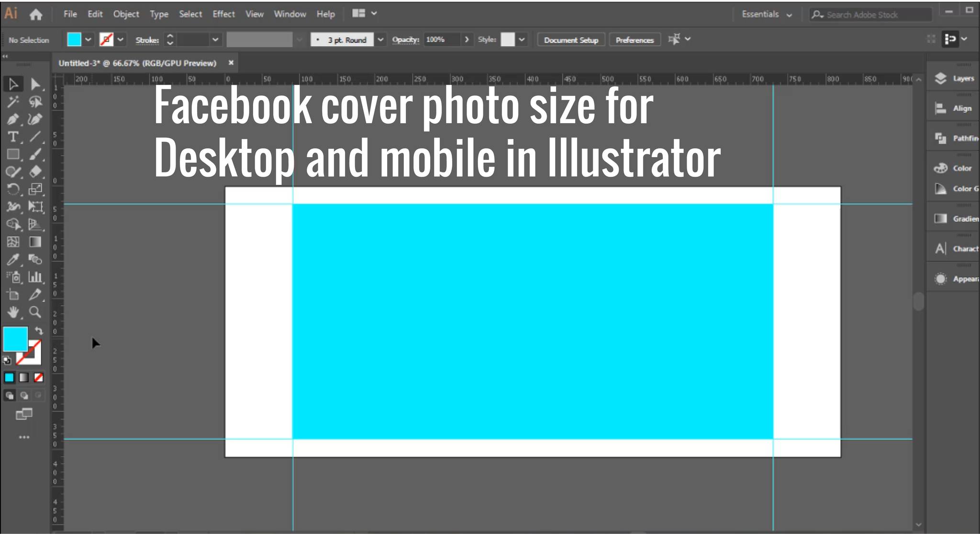Select the Hand tool
Screen dimensions: 980x534
(x=13, y=312)
